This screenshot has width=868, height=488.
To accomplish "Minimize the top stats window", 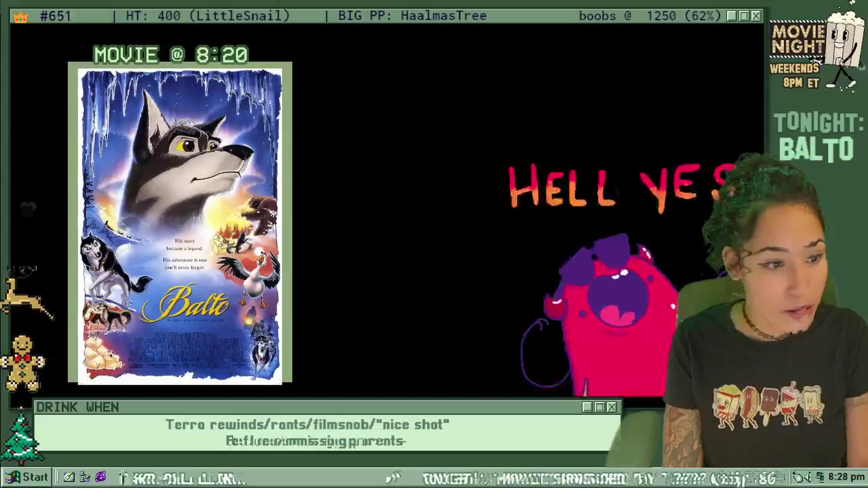I will coord(731,16).
